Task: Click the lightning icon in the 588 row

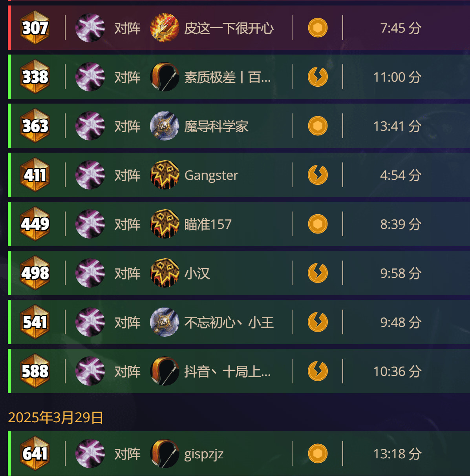Action: tap(318, 371)
